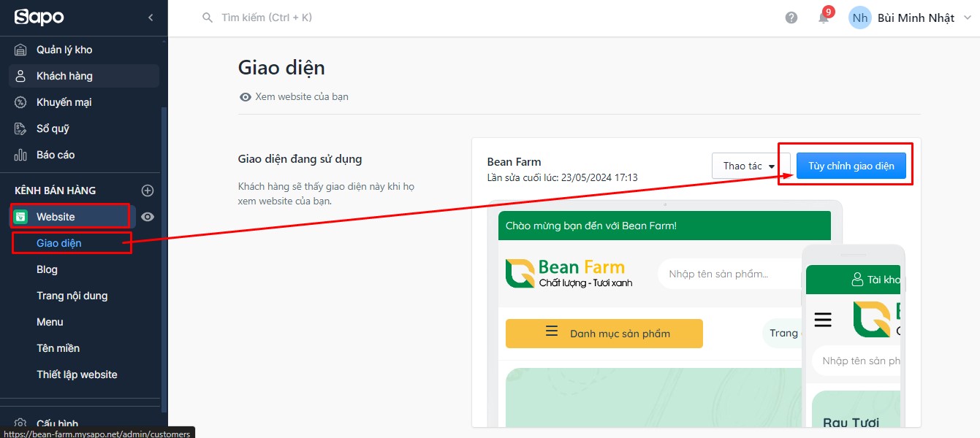Click the Sapo logo
The width and height of the screenshot is (980, 438).
(x=39, y=17)
